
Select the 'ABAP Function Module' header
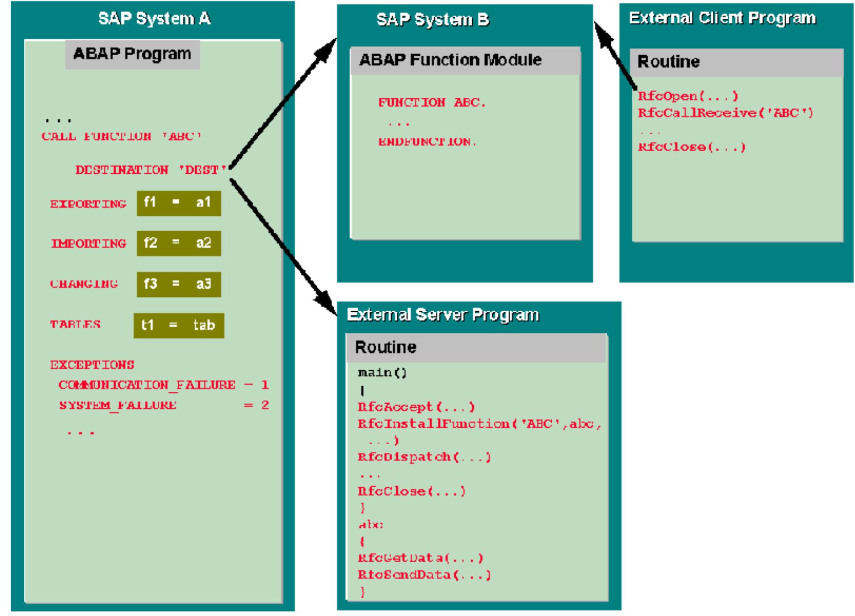tap(465, 60)
